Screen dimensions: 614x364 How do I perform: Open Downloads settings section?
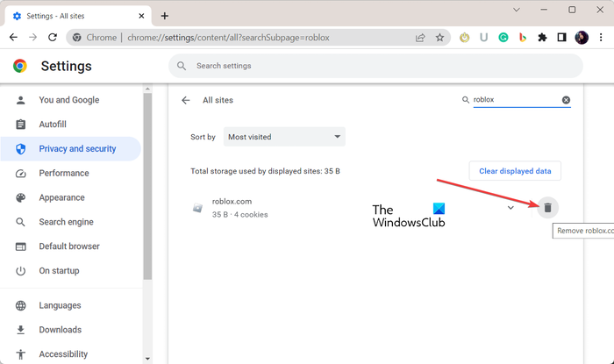pyautogui.click(x=61, y=330)
